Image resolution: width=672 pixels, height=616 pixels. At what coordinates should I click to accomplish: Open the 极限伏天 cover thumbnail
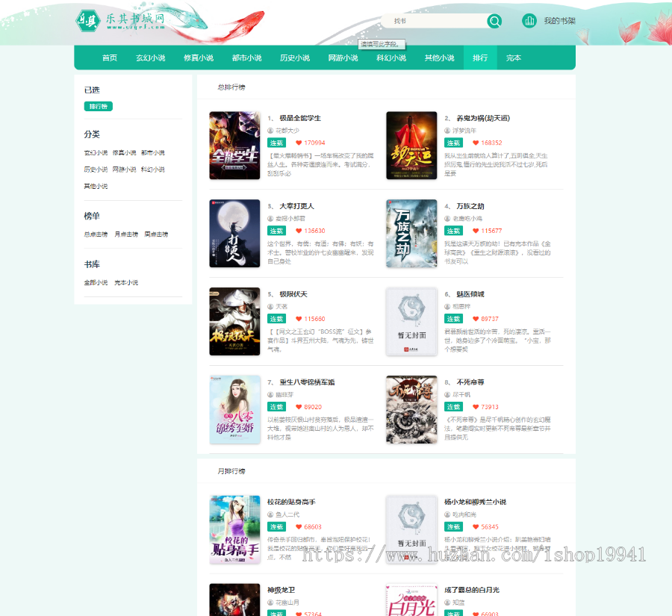pos(234,322)
